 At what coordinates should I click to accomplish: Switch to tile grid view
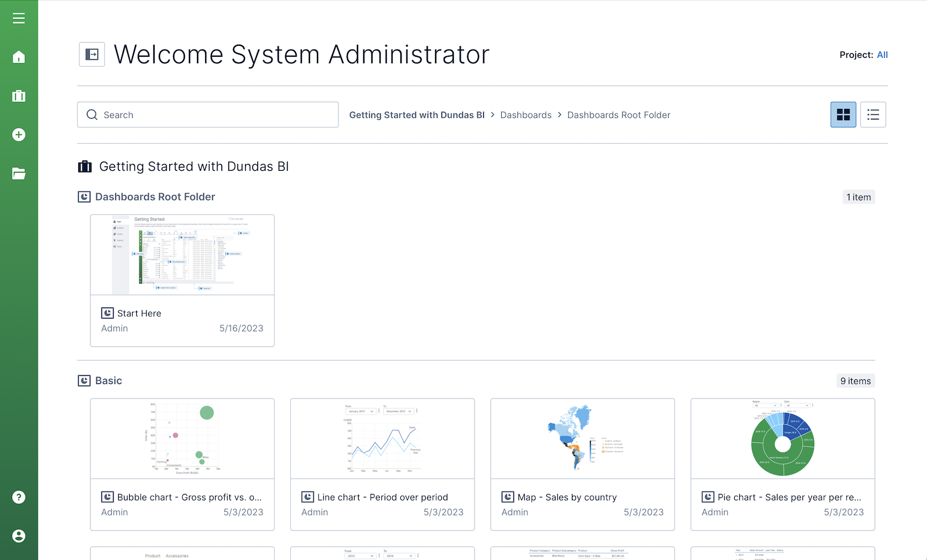(843, 115)
